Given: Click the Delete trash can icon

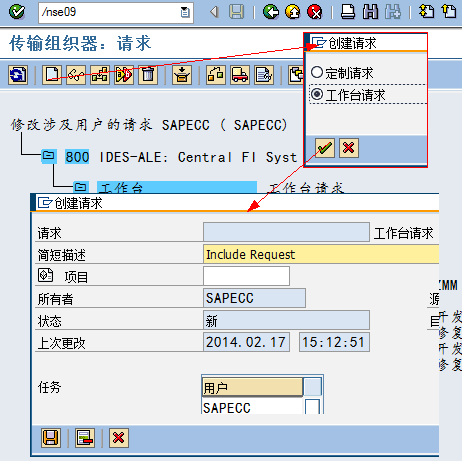Looking at the screenshot, I should pyautogui.click(x=148, y=75).
